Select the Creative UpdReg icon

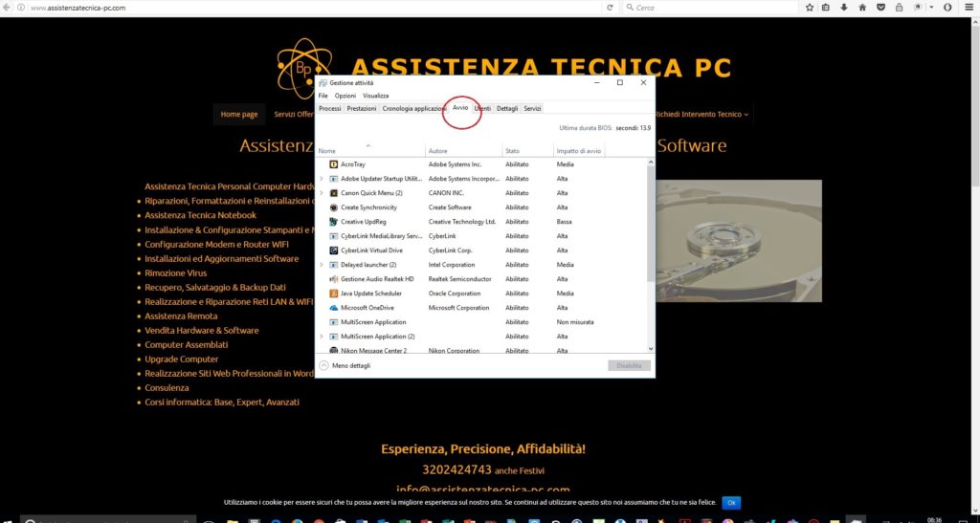(x=334, y=222)
